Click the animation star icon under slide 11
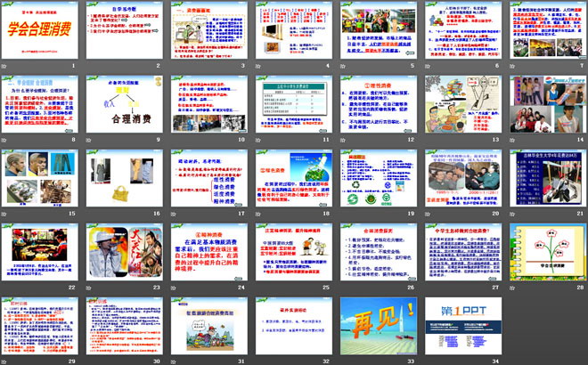The width and height of the screenshot is (588, 365). [258, 140]
